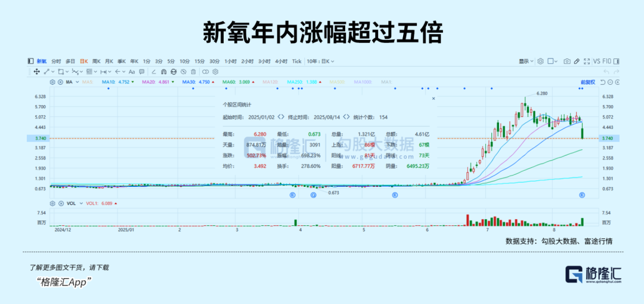Select the range measurement tool

pyautogui.click(x=104, y=72)
